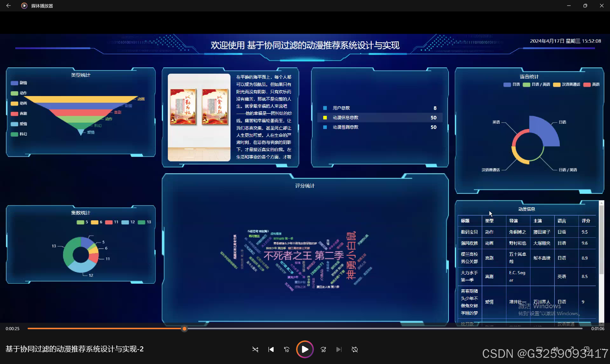Toggle legend 5 in 集数统计 chart

[82, 222]
